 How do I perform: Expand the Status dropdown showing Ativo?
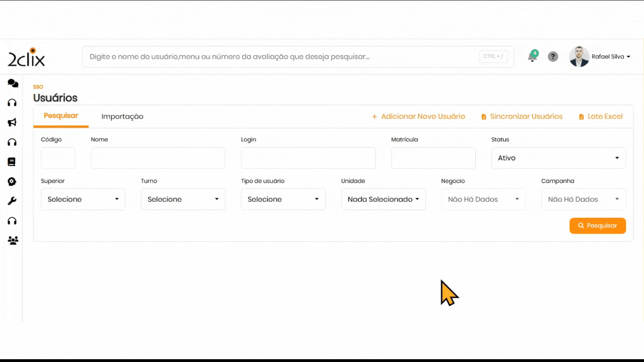[558, 158]
